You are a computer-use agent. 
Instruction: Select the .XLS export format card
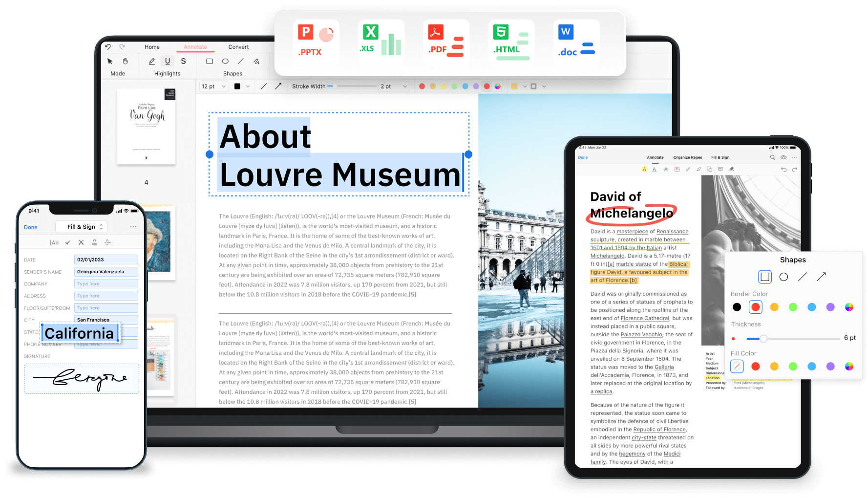coord(381,43)
